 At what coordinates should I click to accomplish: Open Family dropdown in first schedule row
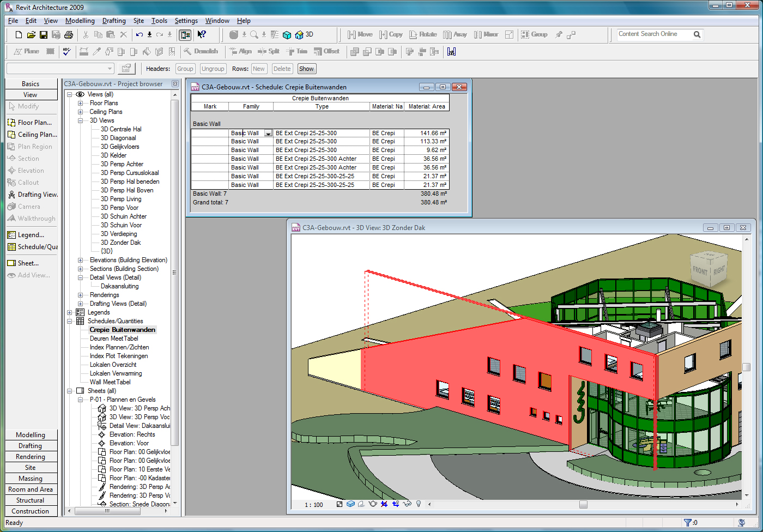[268, 133]
